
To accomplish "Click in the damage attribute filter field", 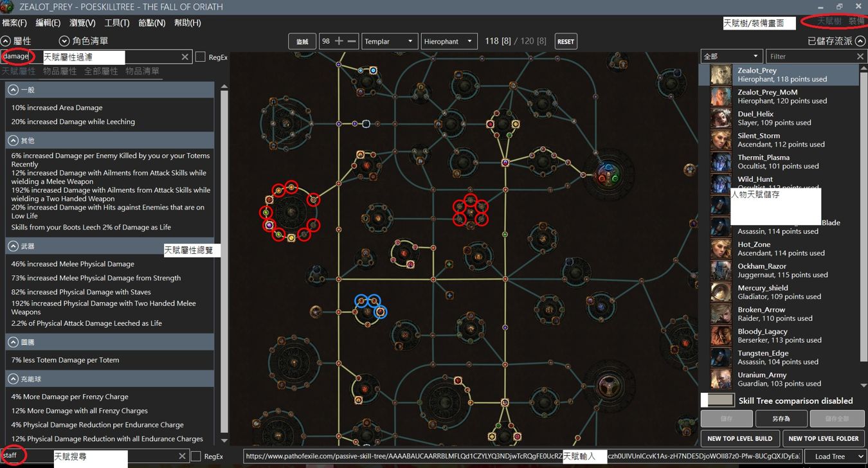I will click(x=96, y=57).
